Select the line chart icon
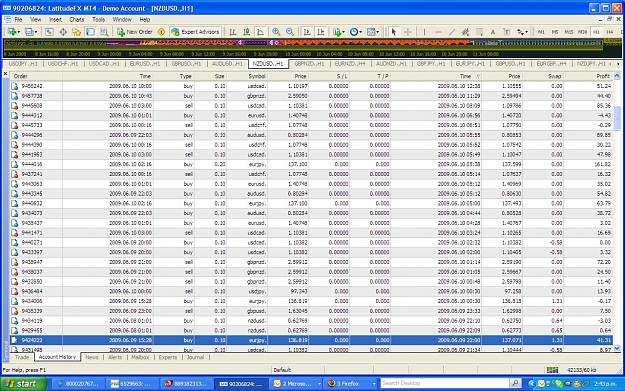The width and height of the screenshot is (625, 391). [260, 32]
